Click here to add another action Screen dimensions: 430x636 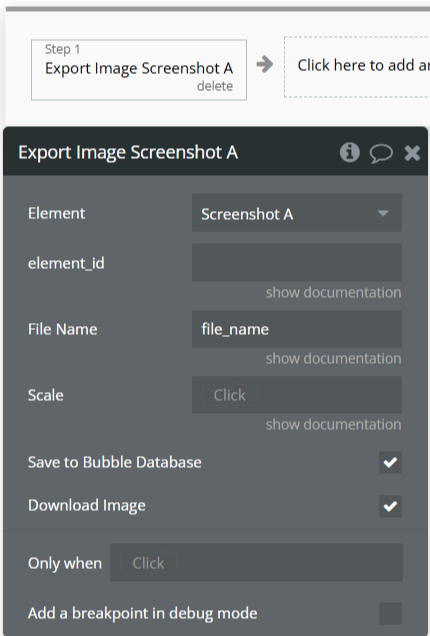[x=357, y=67]
